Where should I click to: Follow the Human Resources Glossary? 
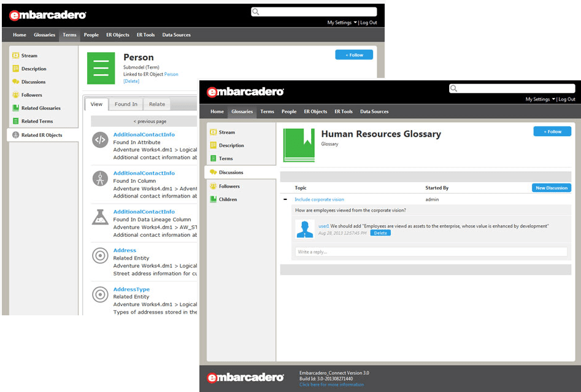(x=552, y=131)
